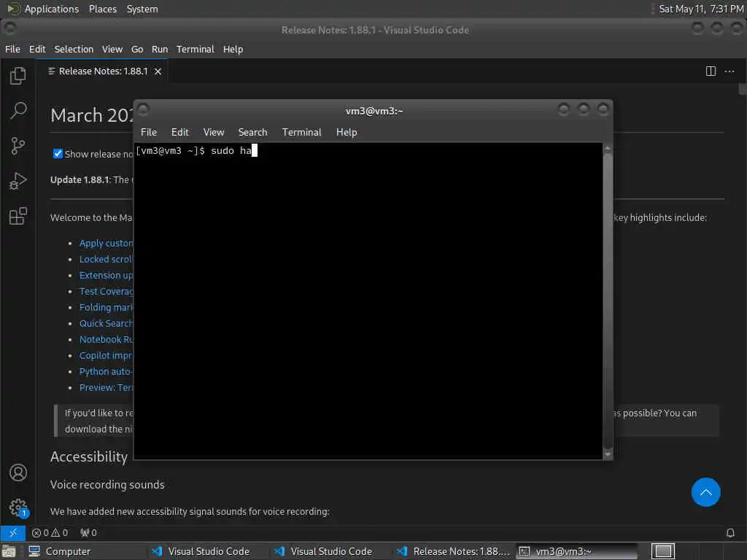The width and height of the screenshot is (747, 560).
Task: Open the VS Code Go menu
Action: pyautogui.click(x=137, y=49)
